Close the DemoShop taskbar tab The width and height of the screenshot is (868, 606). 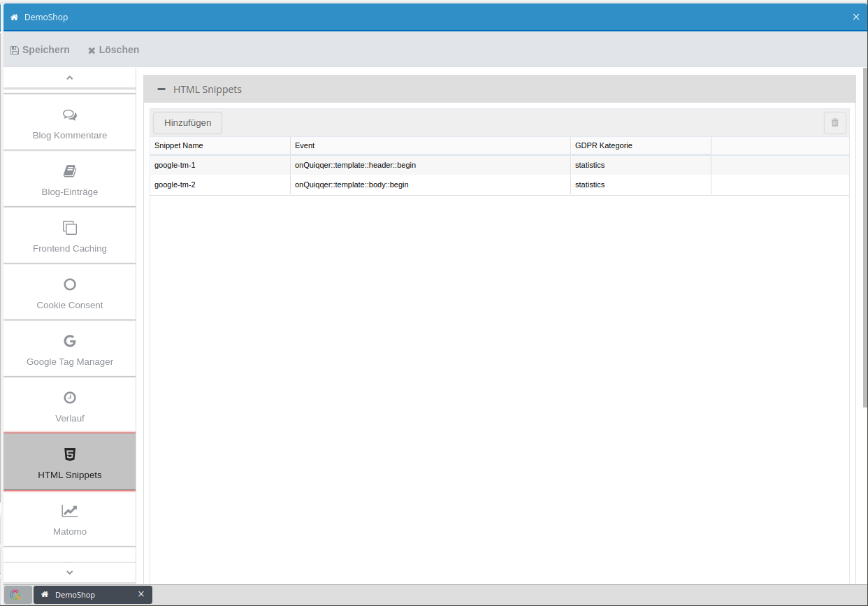tap(141, 594)
